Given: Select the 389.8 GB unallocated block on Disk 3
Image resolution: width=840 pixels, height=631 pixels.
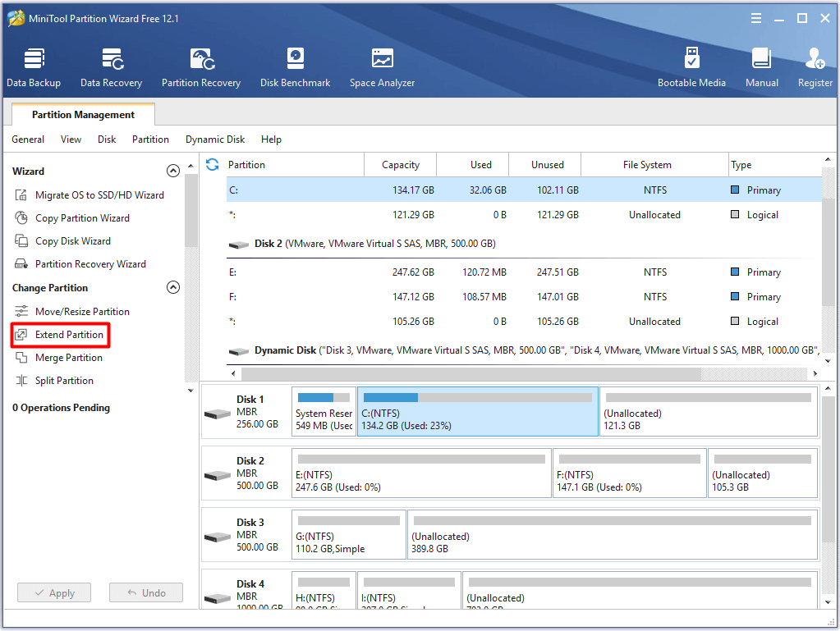Looking at the screenshot, I should (x=613, y=535).
